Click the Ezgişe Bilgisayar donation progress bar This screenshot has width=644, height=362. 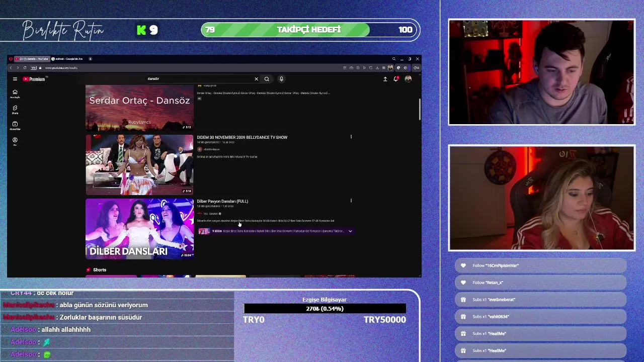point(325,309)
